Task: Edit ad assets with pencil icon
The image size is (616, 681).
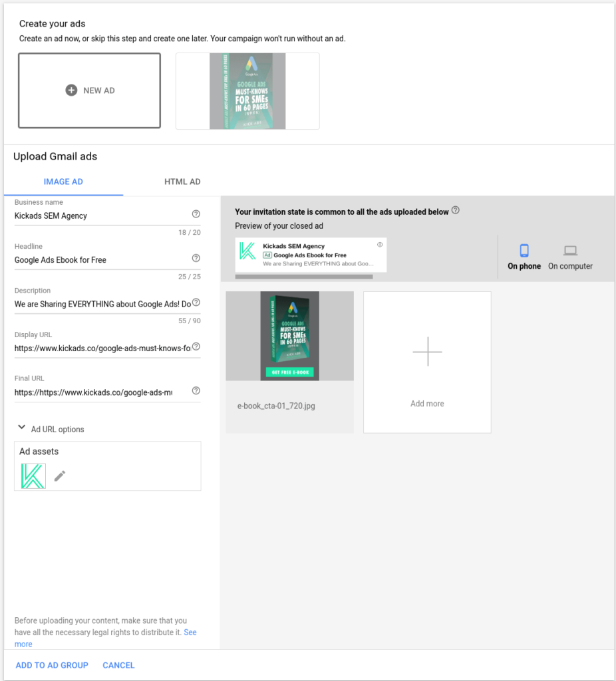Action: tap(60, 476)
